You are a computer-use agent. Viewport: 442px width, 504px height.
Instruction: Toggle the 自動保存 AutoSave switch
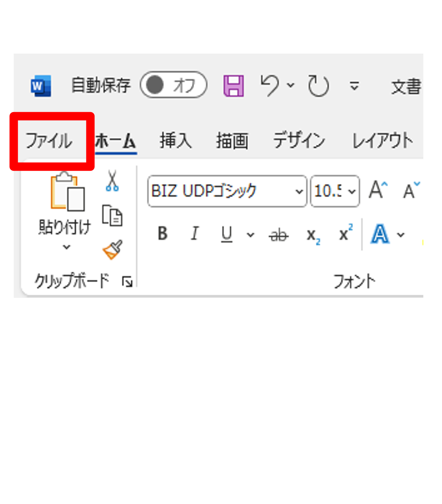point(173,85)
